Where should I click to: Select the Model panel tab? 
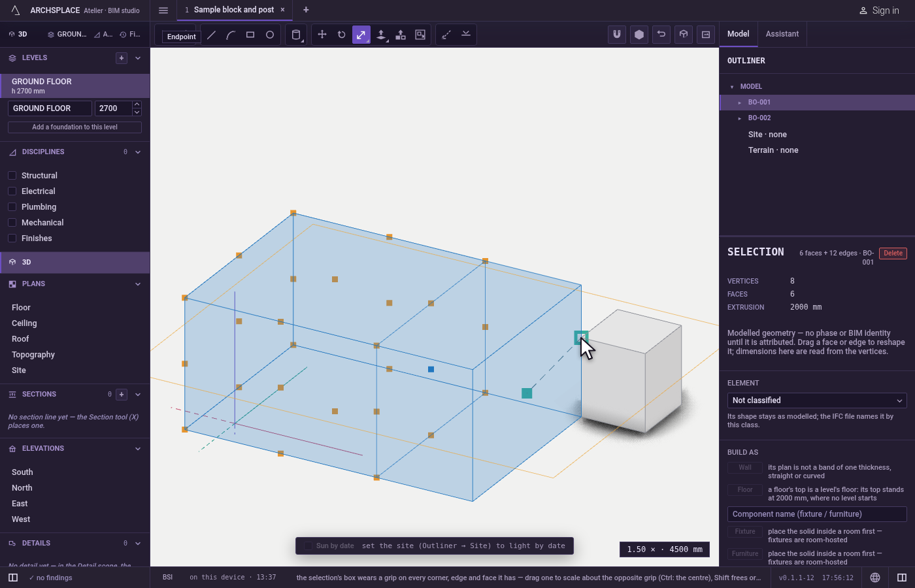(739, 34)
